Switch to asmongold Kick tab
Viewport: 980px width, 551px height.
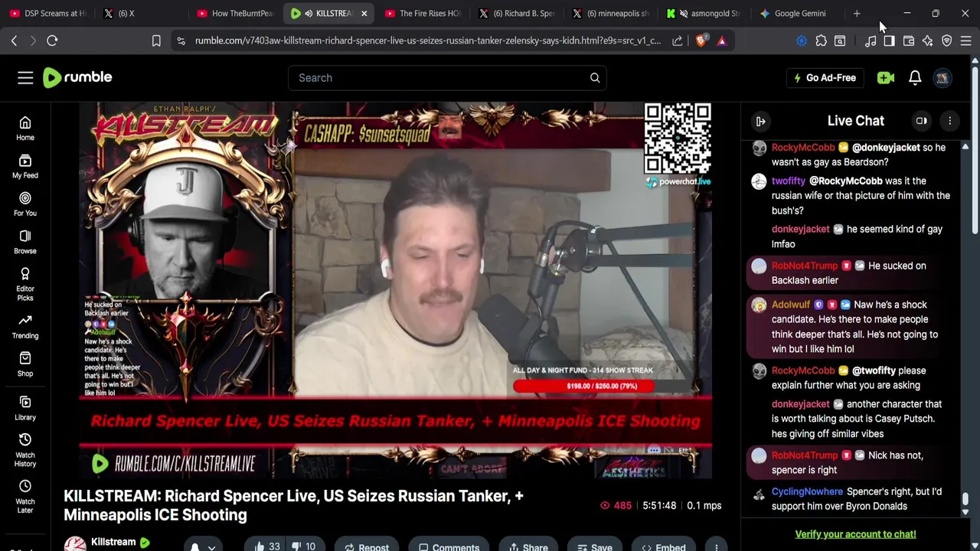coord(704,13)
